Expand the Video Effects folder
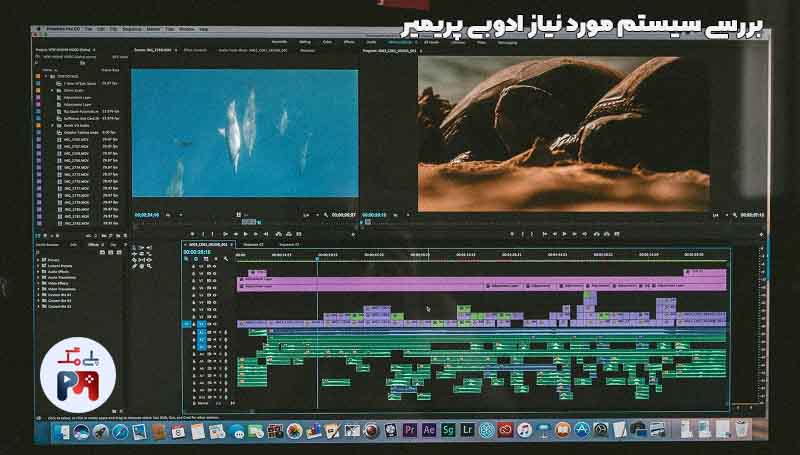This screenshot has height=455, width=800. (38, 283)
